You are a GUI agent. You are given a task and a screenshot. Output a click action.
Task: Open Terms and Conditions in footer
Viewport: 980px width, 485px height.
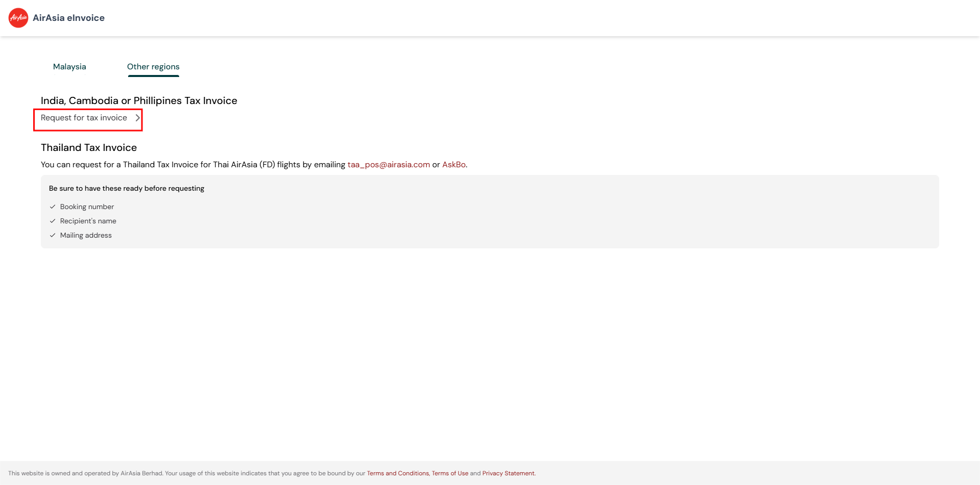tap(398, 473)
